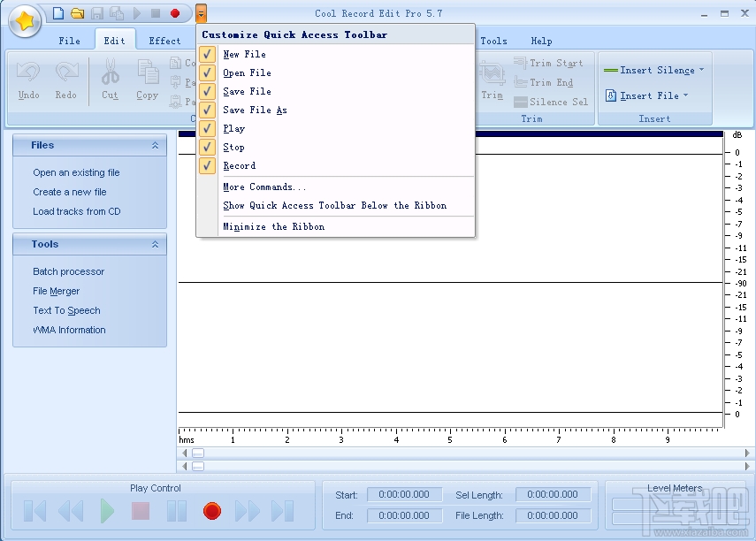Screen dimensions: 756x541
Task: Collapse the Files panel chevron
Action: [156, 146]
